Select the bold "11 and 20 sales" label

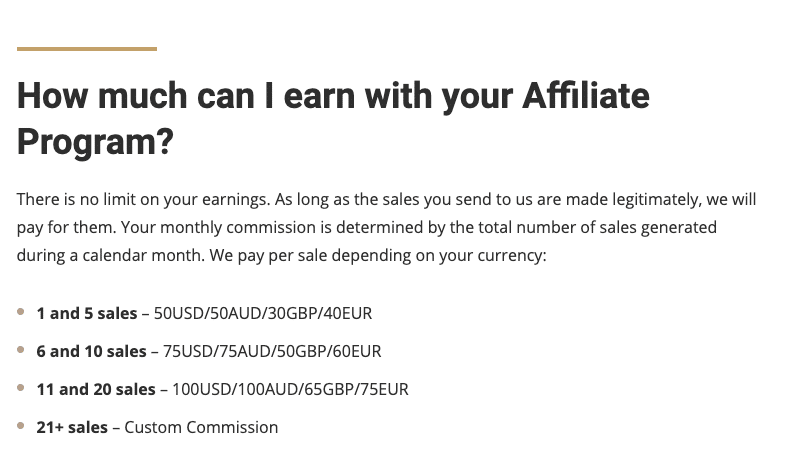coord(96,389)
